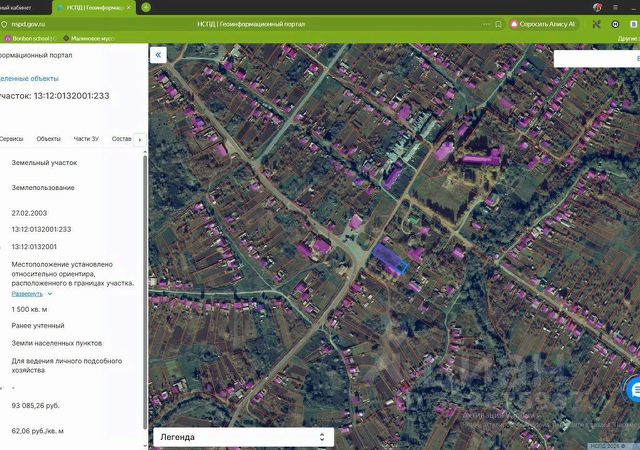Image resolution: width=640 pixels, height=450 pixels.
Task: Focus the nspd.gov.ru address field
Action: pyautogui.click(x=28, y=25)
